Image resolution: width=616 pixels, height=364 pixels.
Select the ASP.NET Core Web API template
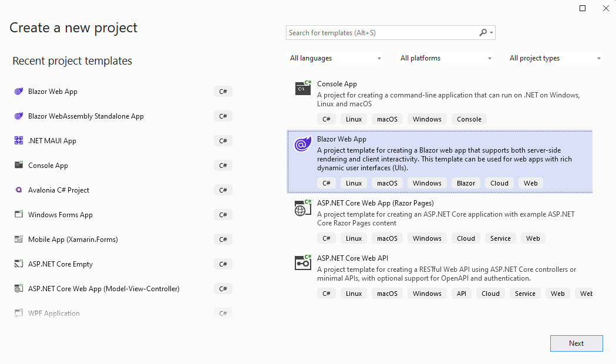(x=352, y=258)
